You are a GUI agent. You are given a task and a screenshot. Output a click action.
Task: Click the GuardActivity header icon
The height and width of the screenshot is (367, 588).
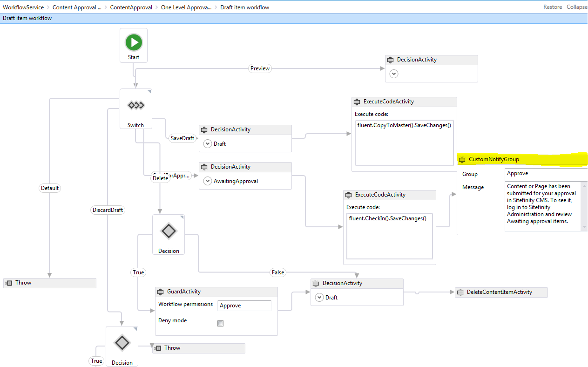[x=160, y=292]
